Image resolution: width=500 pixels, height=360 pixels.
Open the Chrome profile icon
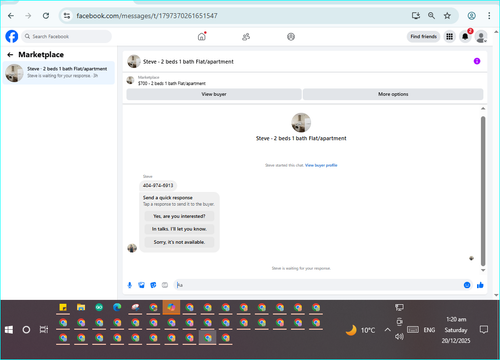pyautogui.click(x=471, y=16)
